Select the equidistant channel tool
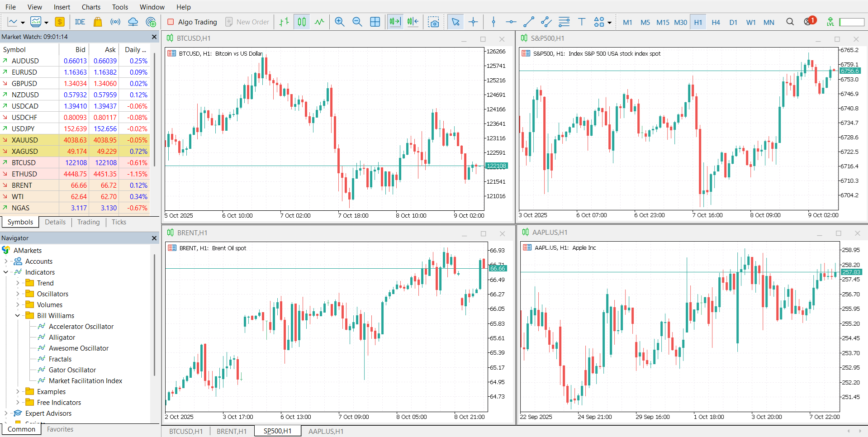The height and width of the screenshot is (437, 868). pos(546,22)
